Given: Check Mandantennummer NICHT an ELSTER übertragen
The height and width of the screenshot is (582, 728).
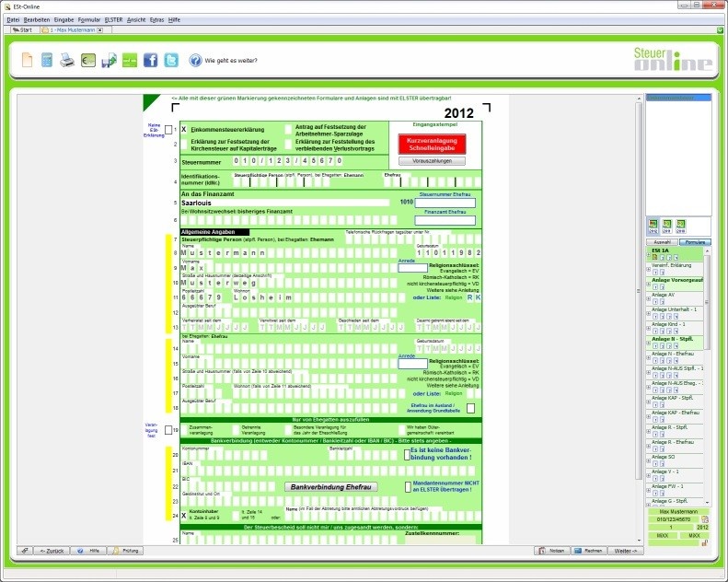Looking at the screenshot, I should (408, 487).
